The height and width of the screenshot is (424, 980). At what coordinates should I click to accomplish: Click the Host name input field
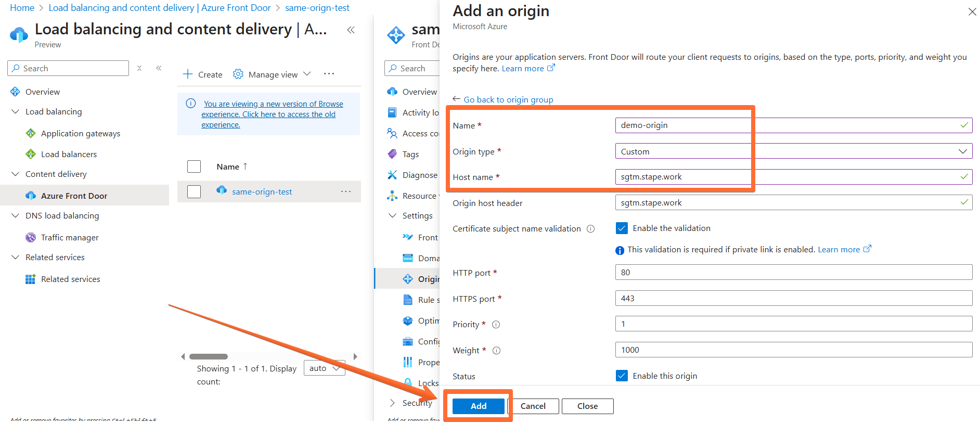point(793,176)
